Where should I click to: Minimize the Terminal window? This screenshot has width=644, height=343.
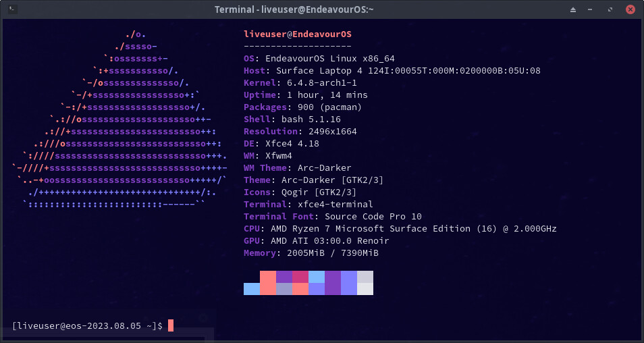coord(590,9)
